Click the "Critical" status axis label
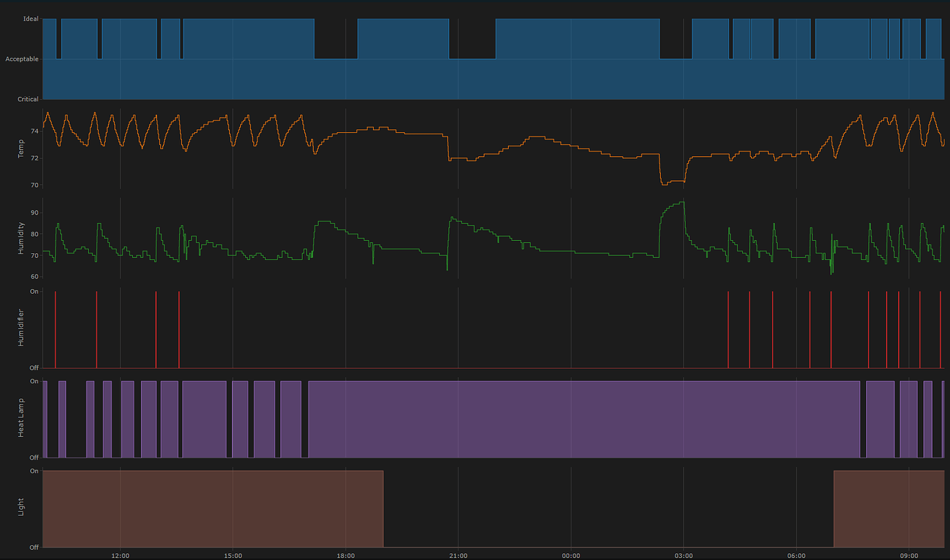The width and height of the screenshot is (950, 560). point(28,100)
